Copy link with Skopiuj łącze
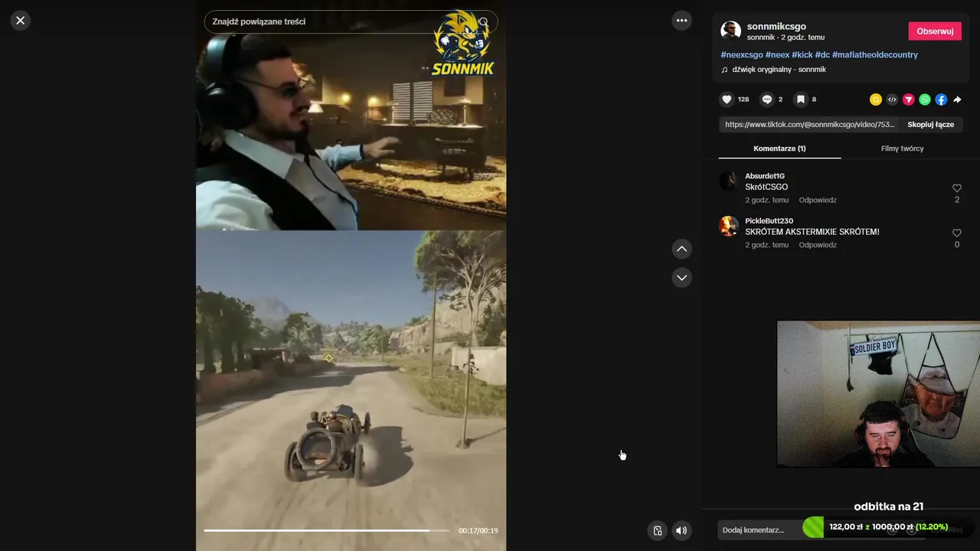The image size is (980, 551). [x=930, y=124]
